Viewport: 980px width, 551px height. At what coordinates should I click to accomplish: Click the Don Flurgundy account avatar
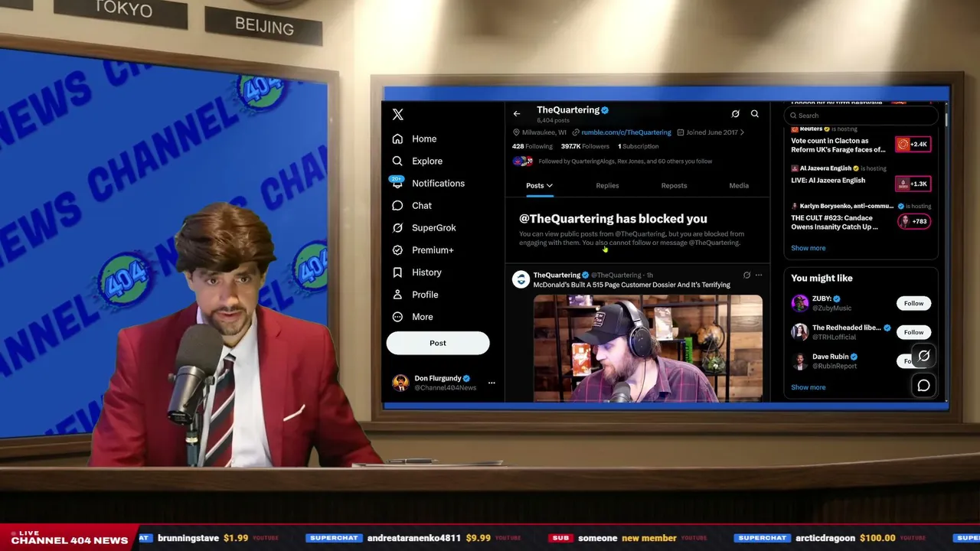coord(400,383)
